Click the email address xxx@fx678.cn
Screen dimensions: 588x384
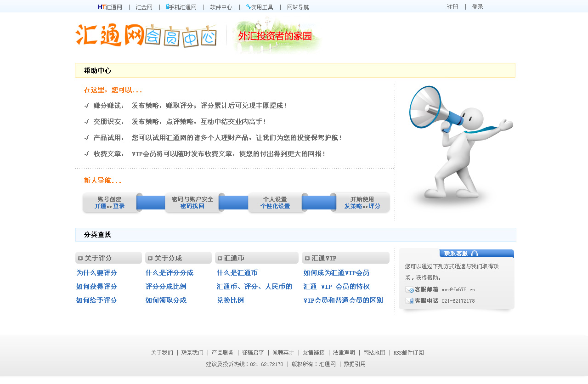pos(458,290)
